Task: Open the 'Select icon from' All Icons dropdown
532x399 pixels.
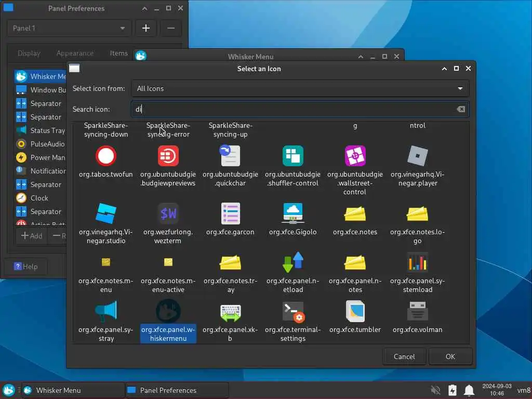Action: coord(300,88)
